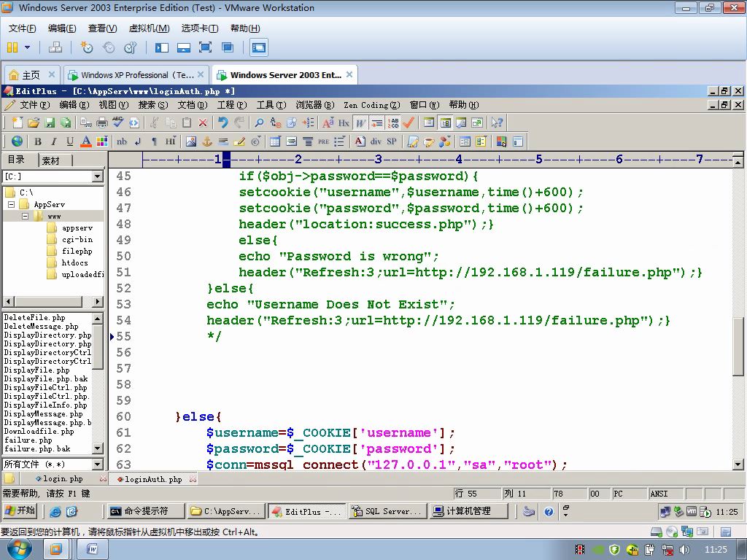Open the color palette grid icon
This screenshot has width=747, height=560.
(x=102, y=141)
